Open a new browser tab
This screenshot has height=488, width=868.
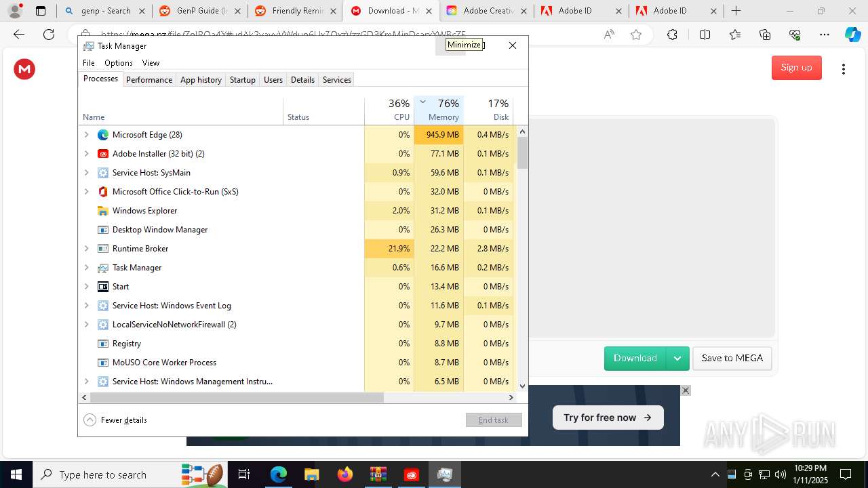tap(736, 11)
